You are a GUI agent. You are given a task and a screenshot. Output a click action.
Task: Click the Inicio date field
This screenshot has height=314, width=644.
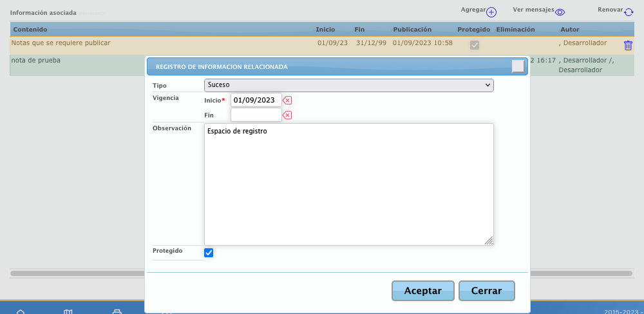(256, 100)
